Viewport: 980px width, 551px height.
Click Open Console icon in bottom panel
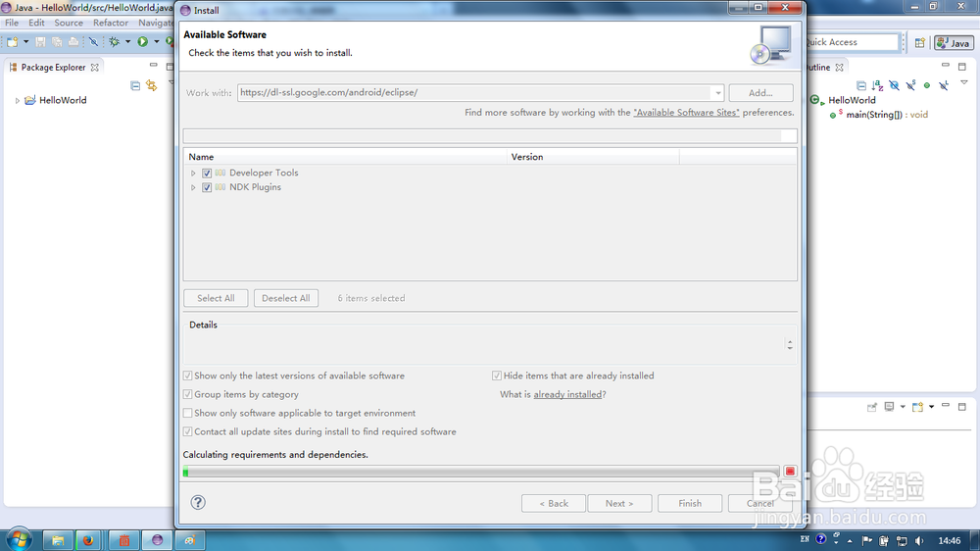click(x=917, y=407)
